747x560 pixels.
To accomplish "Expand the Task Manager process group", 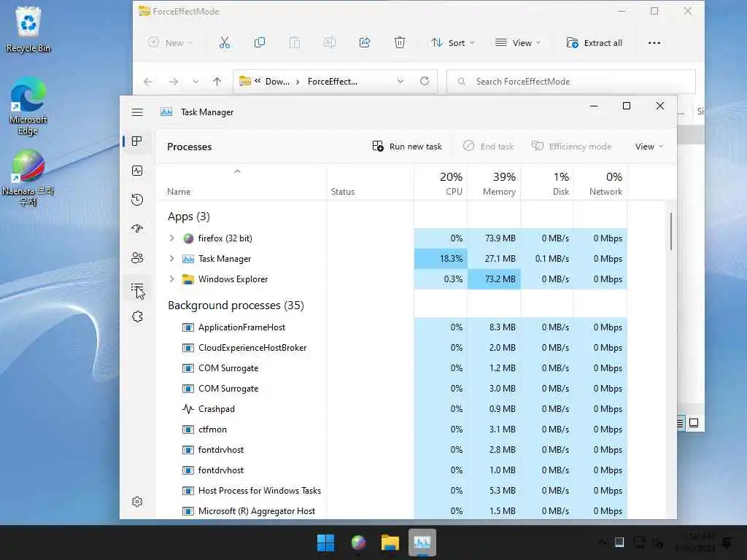I will coord(172,259).
